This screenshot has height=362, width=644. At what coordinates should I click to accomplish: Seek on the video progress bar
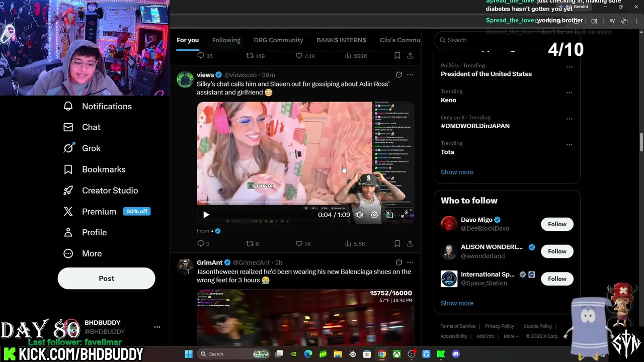coord(305,202)
